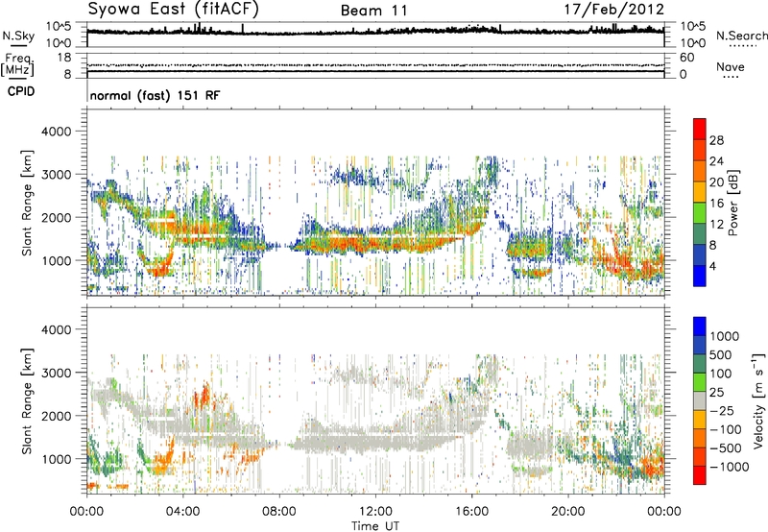
Task: Click the 'CPID' label
Action: click(x=21, y=91)
